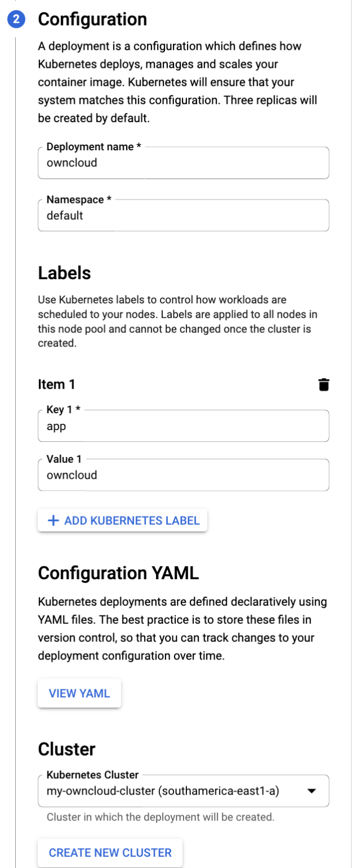
Task: Click the deployment description paragraph
Action: click(177, 82)
